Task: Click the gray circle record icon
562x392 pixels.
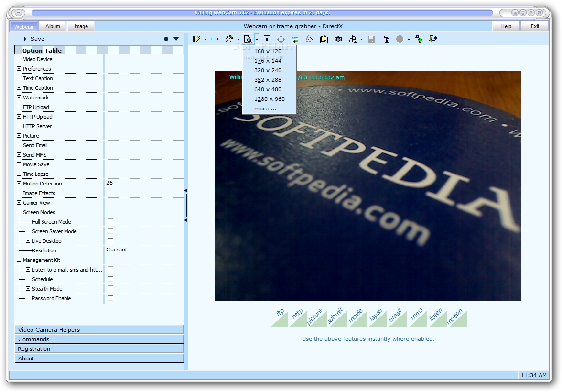Action: (x=400, y=39)
